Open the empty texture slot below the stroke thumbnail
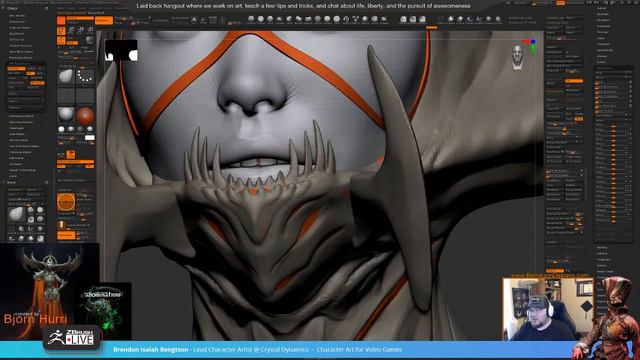640x360 pixels. pyautogui.click(x=85, y=96)
